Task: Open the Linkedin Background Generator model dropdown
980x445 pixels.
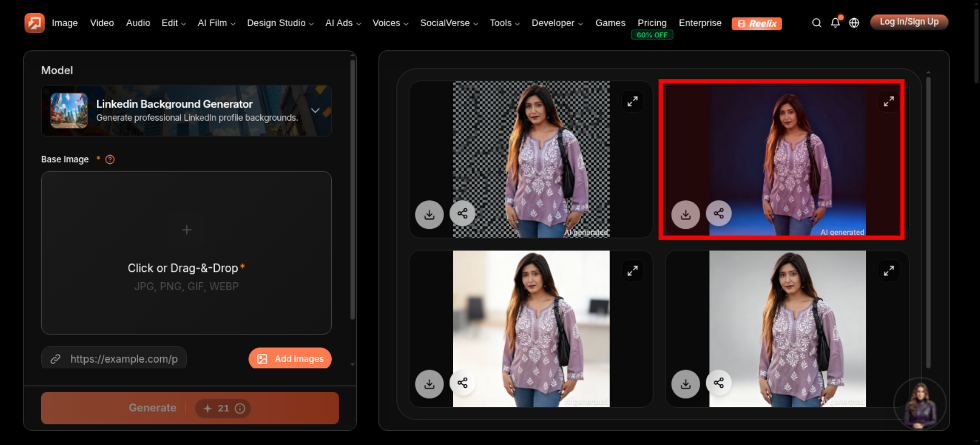Action: [186, 111]
